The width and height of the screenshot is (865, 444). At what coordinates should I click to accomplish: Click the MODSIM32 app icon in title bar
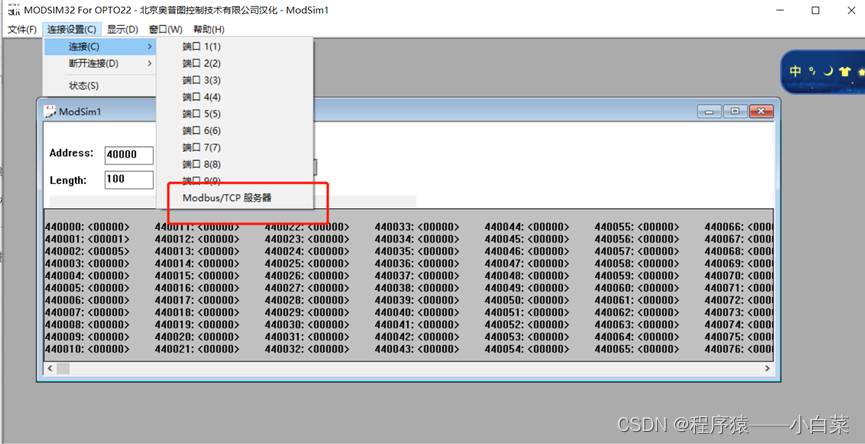coord(14,9)
